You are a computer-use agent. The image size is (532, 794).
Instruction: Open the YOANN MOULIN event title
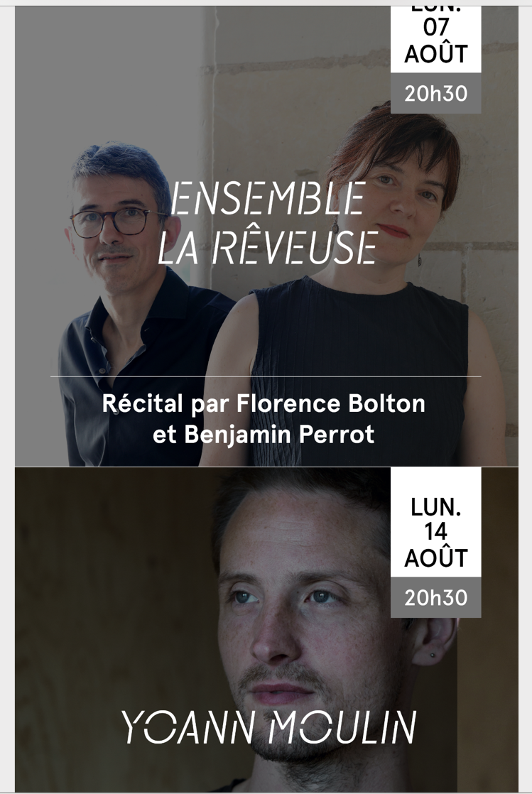tap(268, 727)
